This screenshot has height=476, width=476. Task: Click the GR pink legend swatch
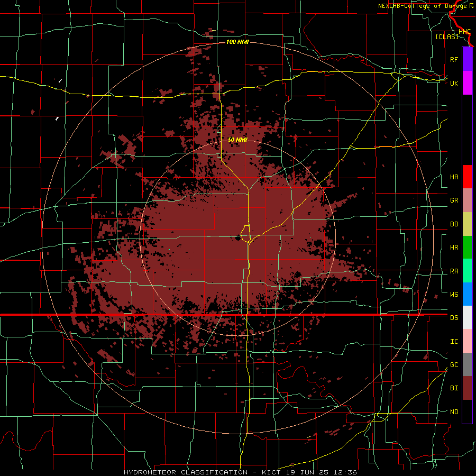[467, 200]
